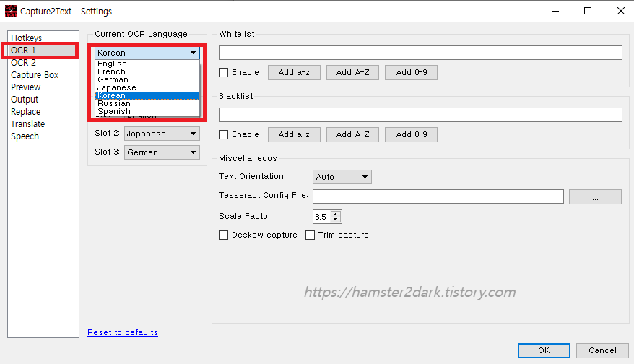Go to the Replace settings page
Screen dimensions: 634x364
tap(25, 112)
